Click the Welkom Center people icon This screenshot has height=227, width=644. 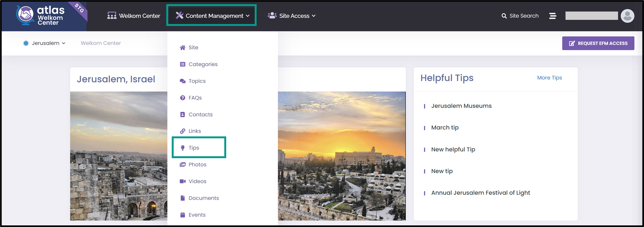tap(112, 16)
